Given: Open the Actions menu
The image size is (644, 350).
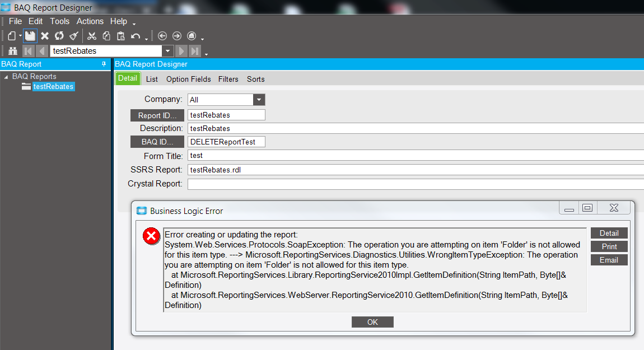Looking at the screenshot, I should (x=90, y=21).
